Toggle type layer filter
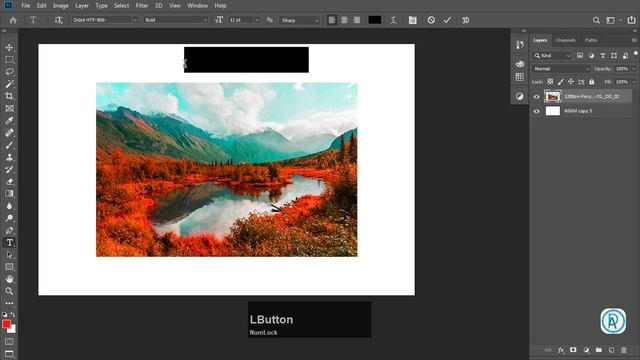The height and width of the screenshot is (360, 640). coord(603,56)
